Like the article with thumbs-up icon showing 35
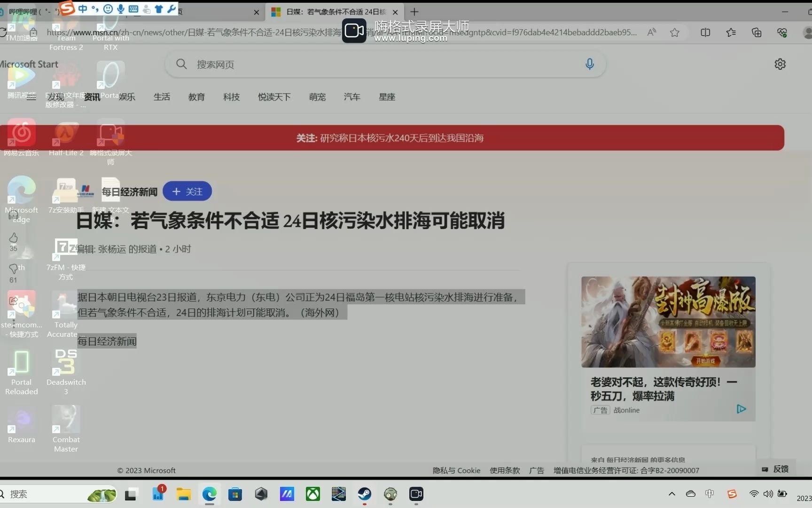 click(x=13, y=238)
